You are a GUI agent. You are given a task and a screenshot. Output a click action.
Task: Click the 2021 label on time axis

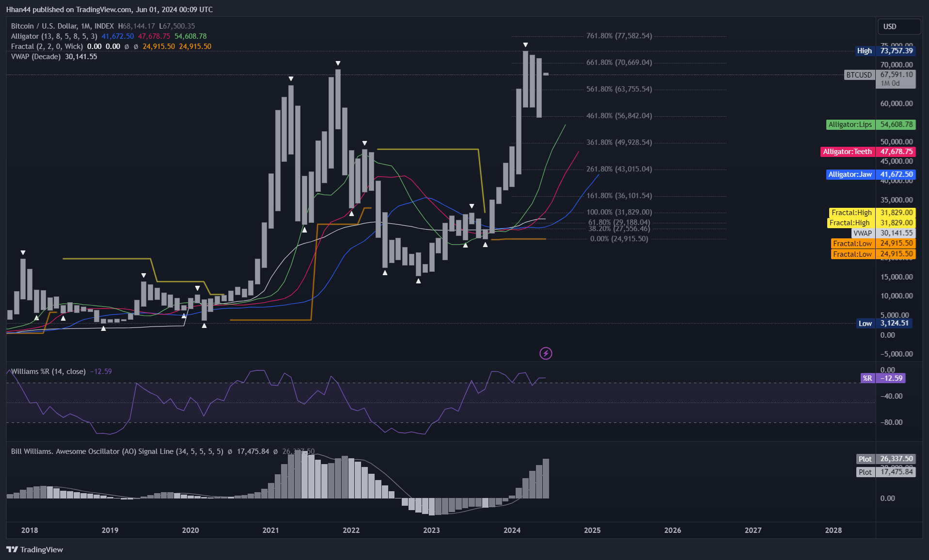270,530
